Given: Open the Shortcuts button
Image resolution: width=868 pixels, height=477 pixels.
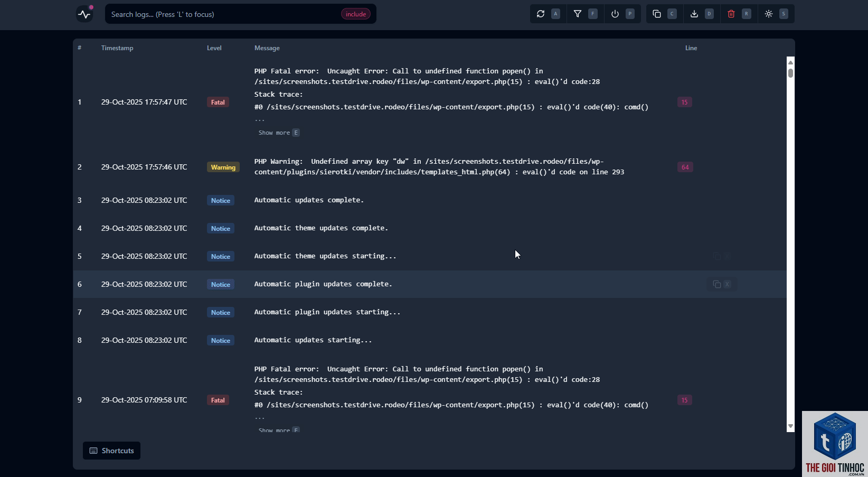Looking at the screenshot, I should point(111,451).
